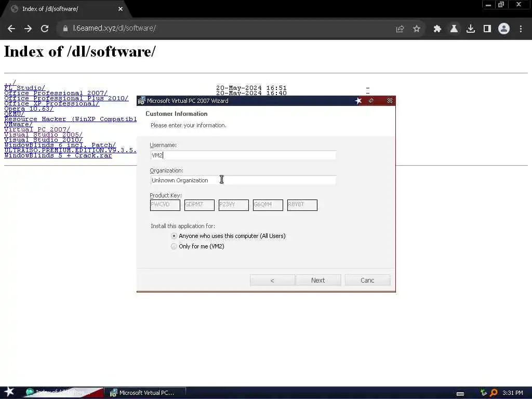Click the address bar URL
The image size is (532, 399).
point(114,29)
